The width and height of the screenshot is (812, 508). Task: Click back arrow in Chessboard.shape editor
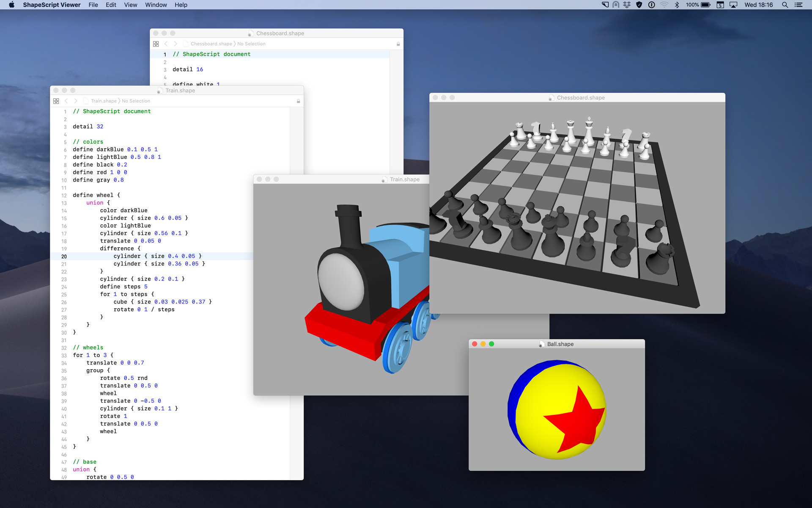tap(166, 44)
